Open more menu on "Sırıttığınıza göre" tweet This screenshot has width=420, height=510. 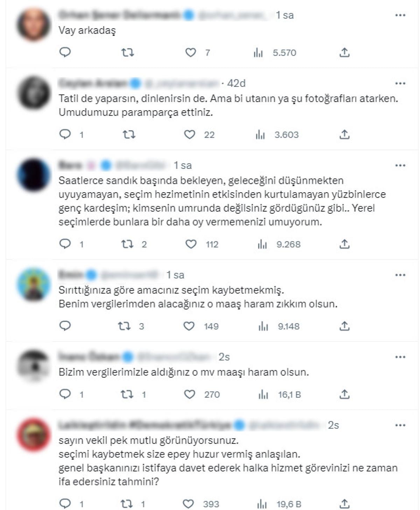click(400, 275)
